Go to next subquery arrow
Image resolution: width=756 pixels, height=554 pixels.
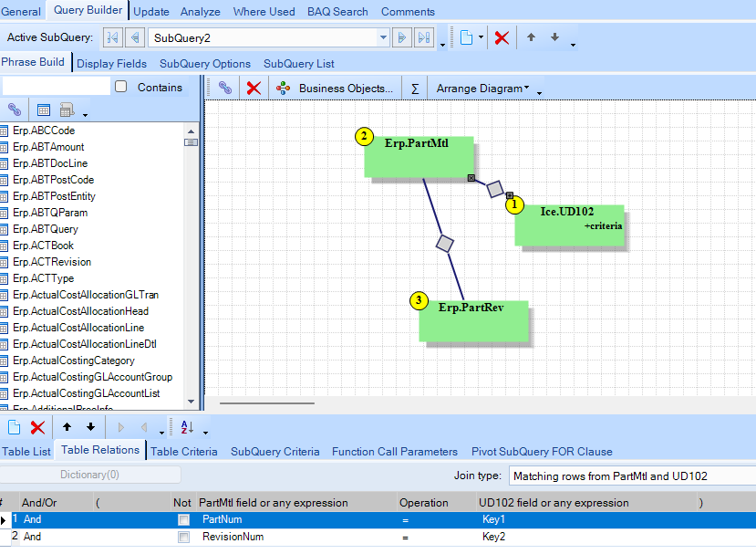pyautogui.click(x=401, y=37)
